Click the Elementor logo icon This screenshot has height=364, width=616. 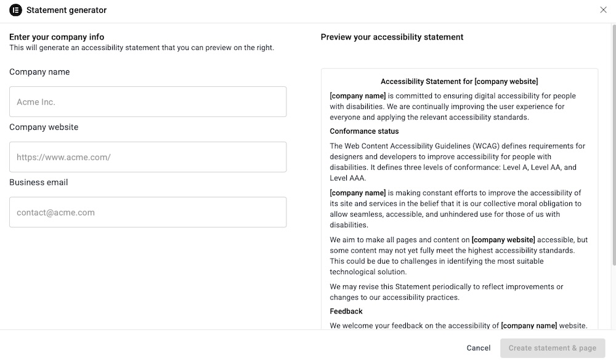15,10
